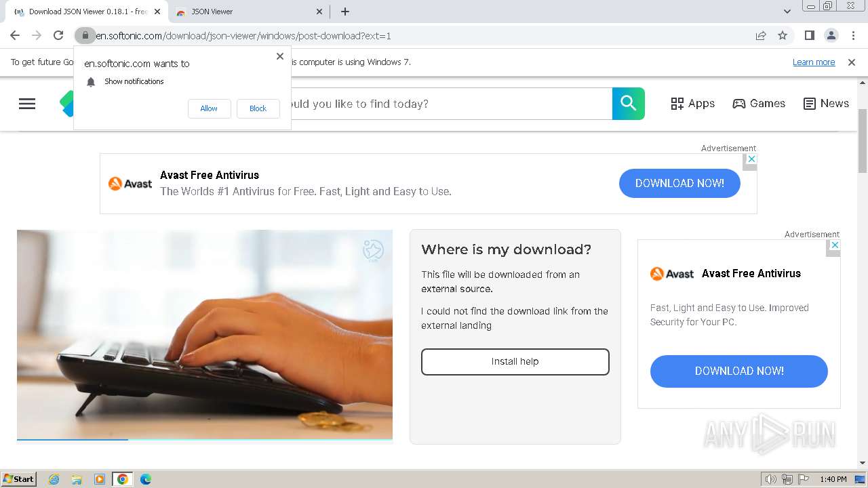The width and height of the screenshot is (868, 488).
Task: Go forward to next page
Action: click(x=37, y=35)
